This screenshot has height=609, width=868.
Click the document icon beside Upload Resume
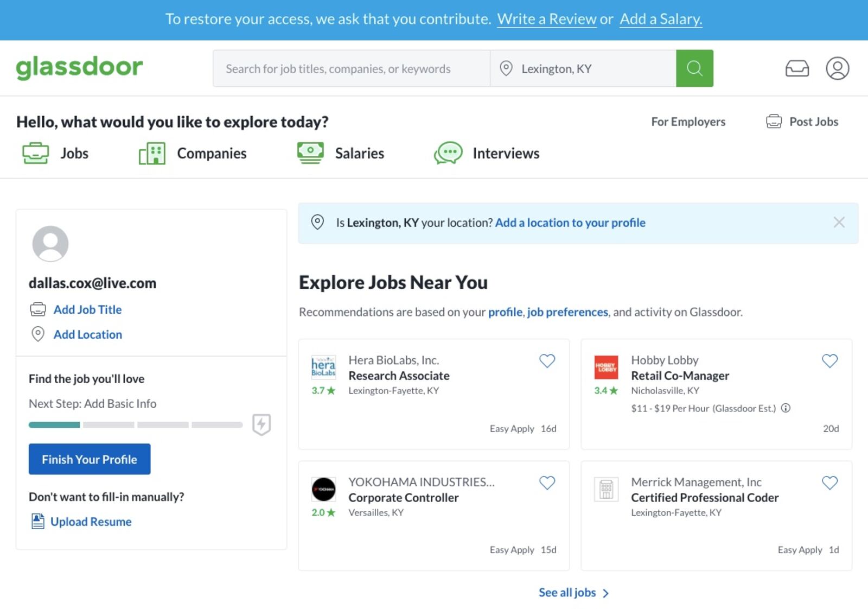pyautogui.click(x=37, y=522)
